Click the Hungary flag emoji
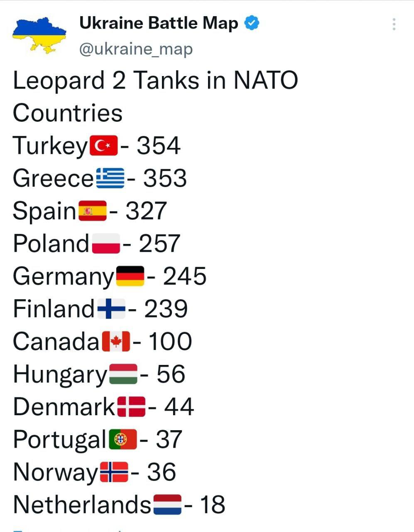The width and height of the screenshot is (414, 532). (x=123, y=374)
